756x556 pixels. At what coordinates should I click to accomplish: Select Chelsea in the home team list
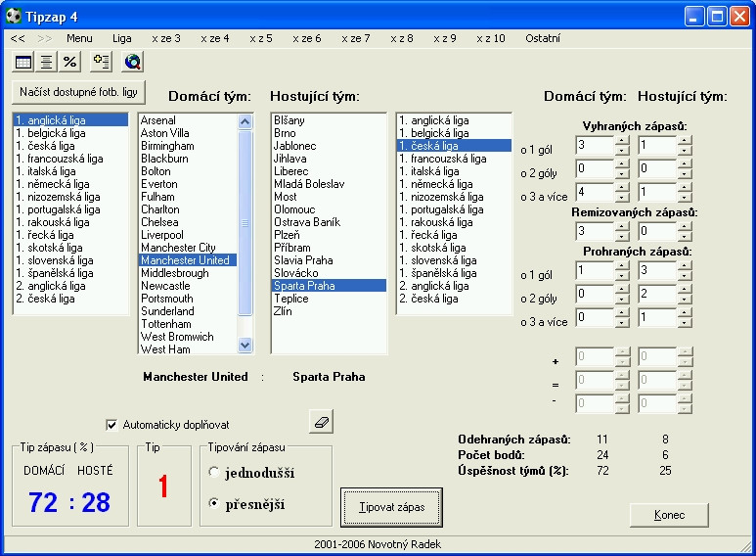point(159,222)
